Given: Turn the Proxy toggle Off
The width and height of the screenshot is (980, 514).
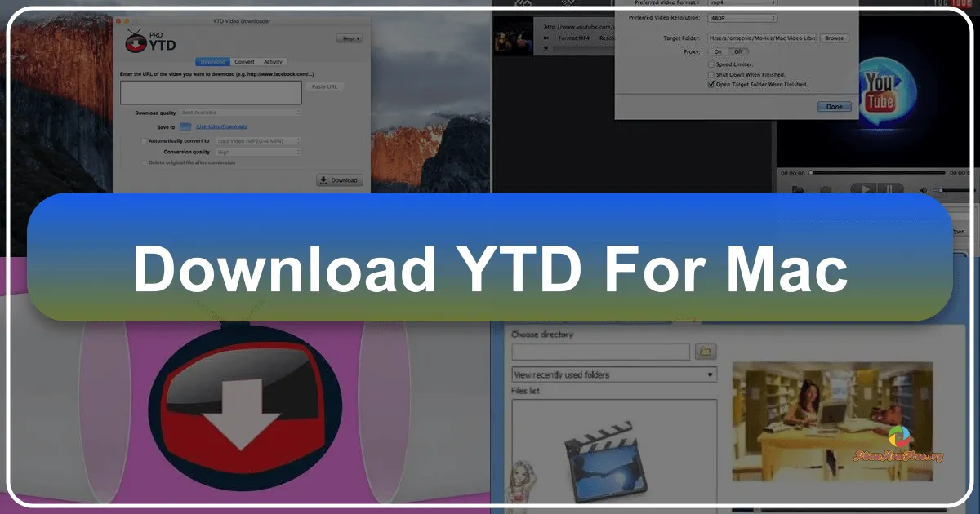Looking at the screenshot, I should [x=739, y=51].
